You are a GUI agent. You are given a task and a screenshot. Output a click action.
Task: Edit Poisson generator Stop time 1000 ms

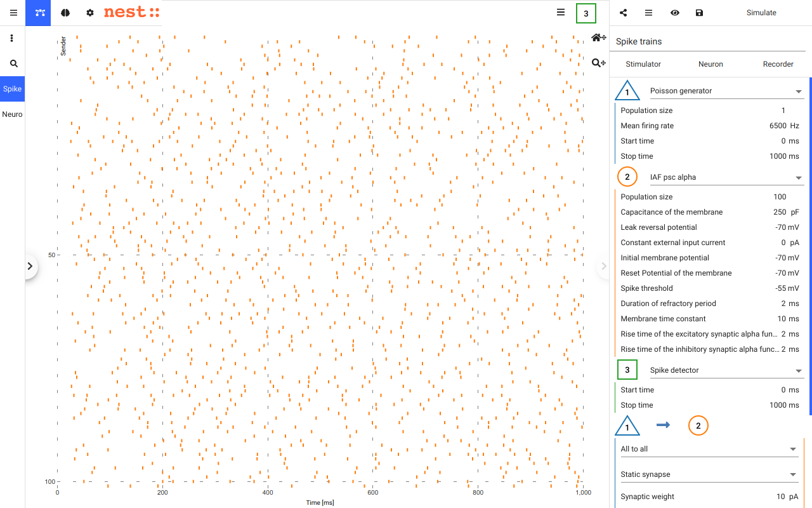tap(777, 156)
